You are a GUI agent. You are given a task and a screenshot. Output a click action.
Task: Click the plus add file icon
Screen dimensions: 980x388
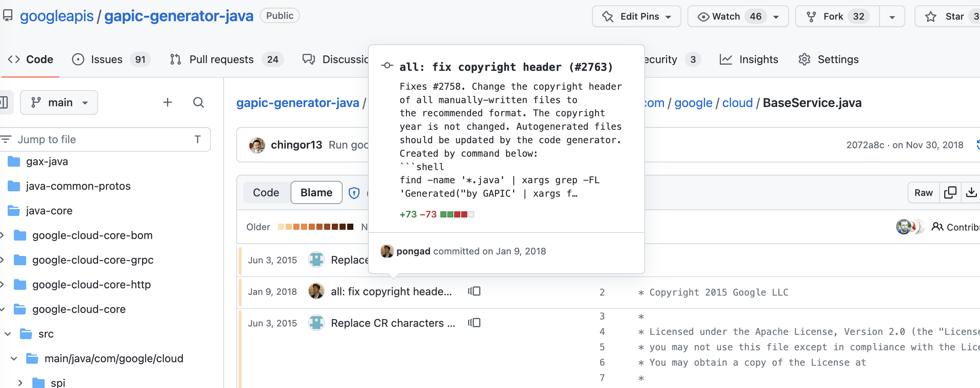pyautogui.click(x=167, y=102)
